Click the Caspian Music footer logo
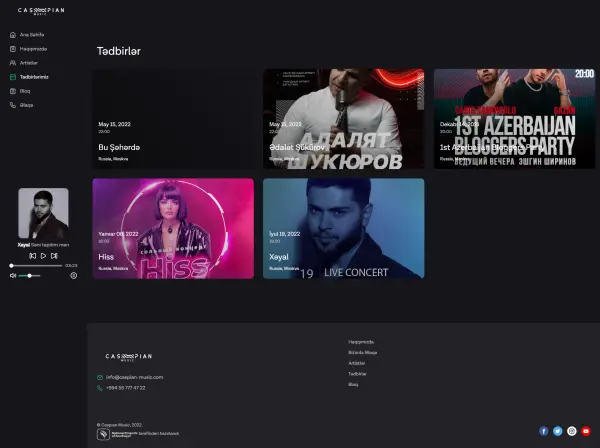Viewport: 600px width, 448px height. [x=129, y=357]
